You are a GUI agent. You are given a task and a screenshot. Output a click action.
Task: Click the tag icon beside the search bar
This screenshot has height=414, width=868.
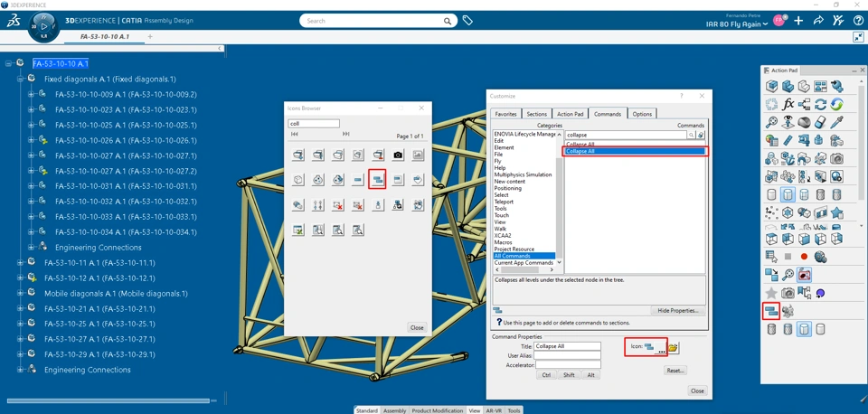click(467, 21)
